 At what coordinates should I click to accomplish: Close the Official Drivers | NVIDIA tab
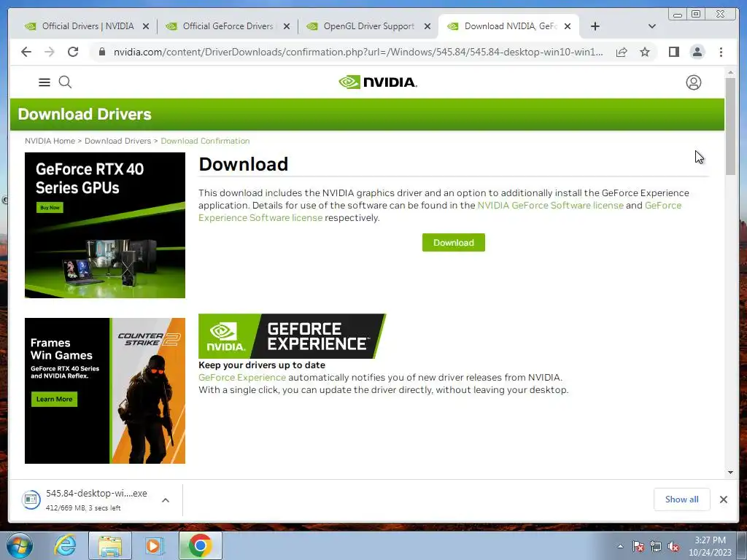point(146,26)
